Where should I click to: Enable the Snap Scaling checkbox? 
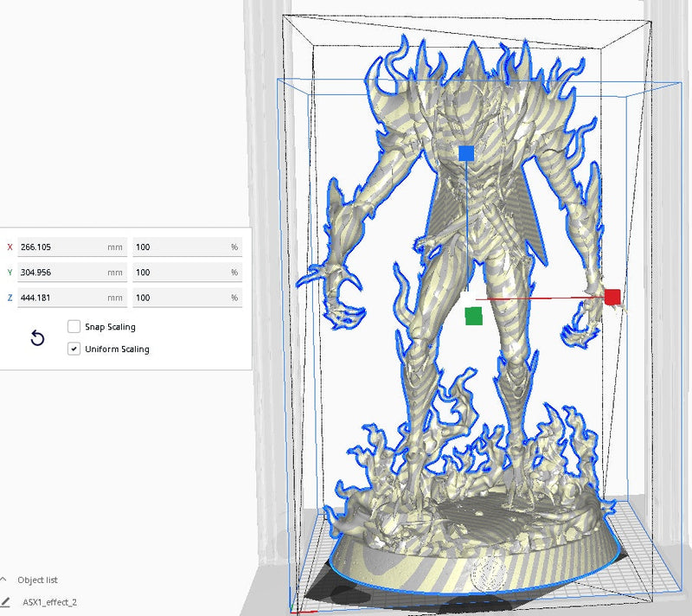74,326
